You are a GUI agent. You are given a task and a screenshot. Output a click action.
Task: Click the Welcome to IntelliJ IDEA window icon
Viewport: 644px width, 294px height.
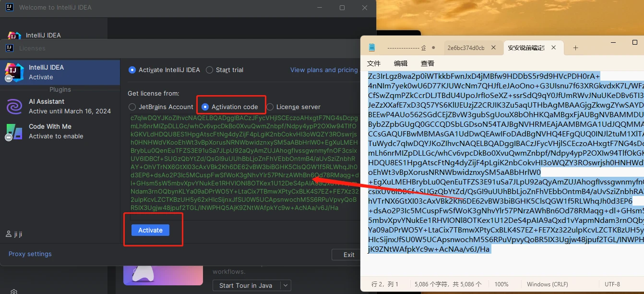(9, 8)
